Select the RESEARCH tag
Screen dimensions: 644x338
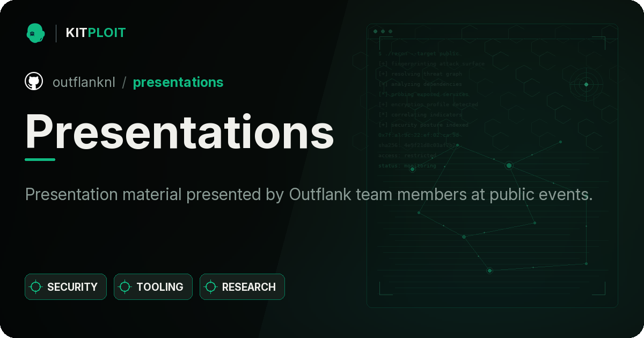point(242,287)
